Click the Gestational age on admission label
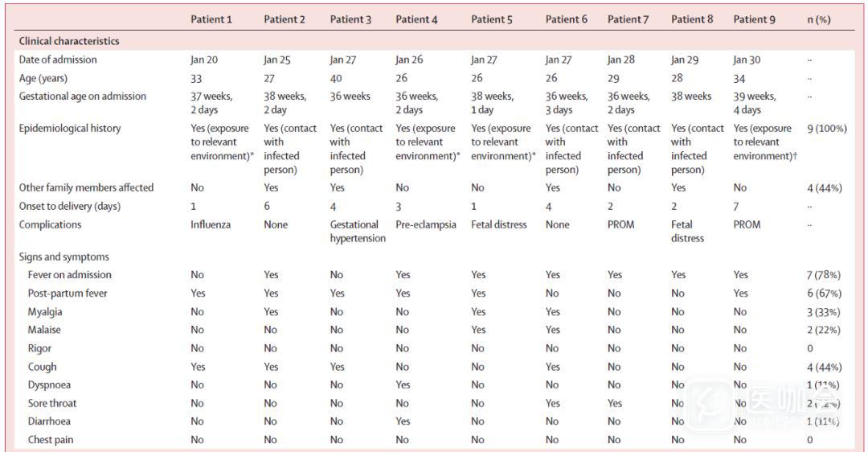This screenshot has width=868, height=452. (x=82, y=97)
